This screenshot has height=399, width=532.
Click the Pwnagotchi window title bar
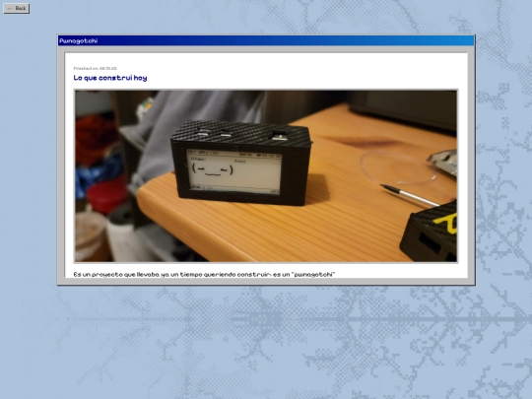(x=266, y=40)
